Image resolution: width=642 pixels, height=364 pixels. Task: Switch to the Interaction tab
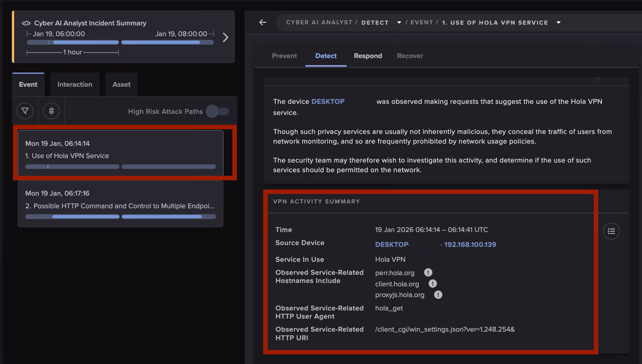pyautogui.click(x=75, y=84)
